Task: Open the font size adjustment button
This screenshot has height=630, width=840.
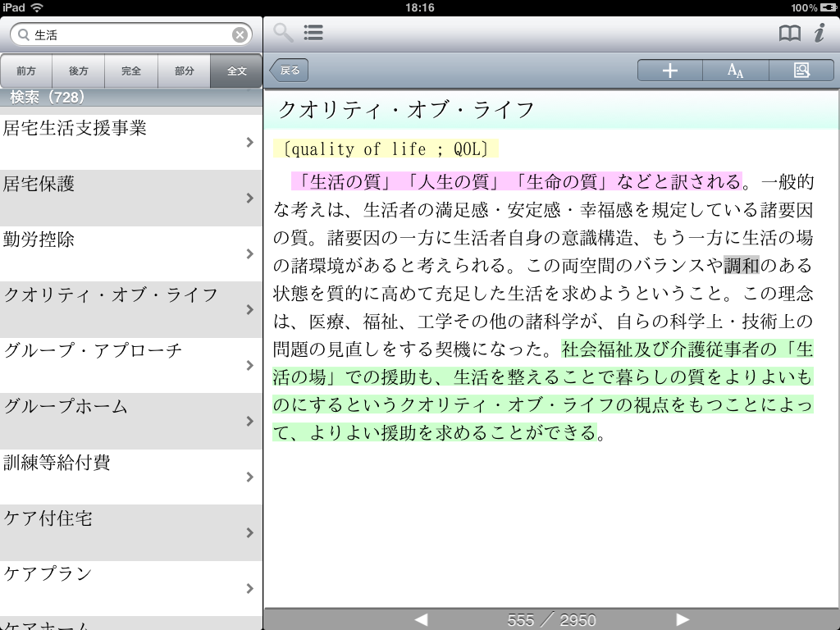Action: [735, 71]
